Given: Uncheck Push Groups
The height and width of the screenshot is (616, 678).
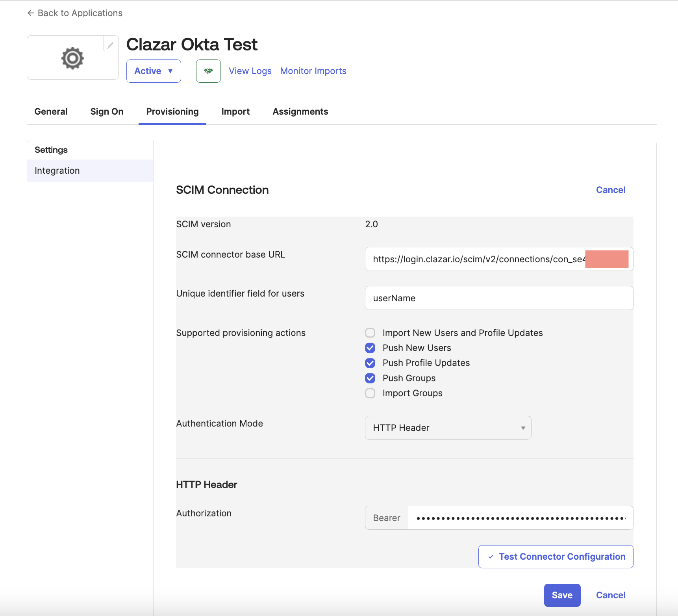Looking at the screenshot, I should [x=370, y=378].
